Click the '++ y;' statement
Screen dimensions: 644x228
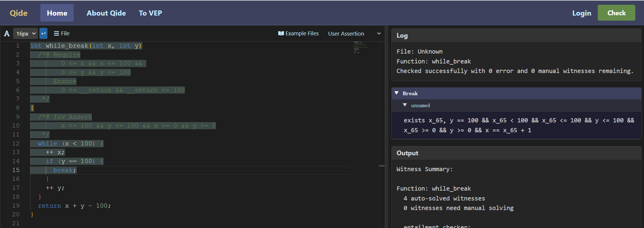pos(55,188)
